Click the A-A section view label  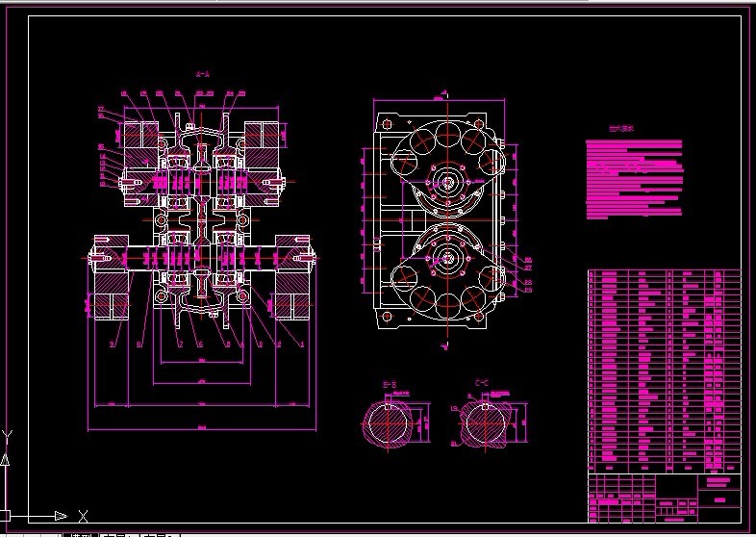(x=203, y=74)
